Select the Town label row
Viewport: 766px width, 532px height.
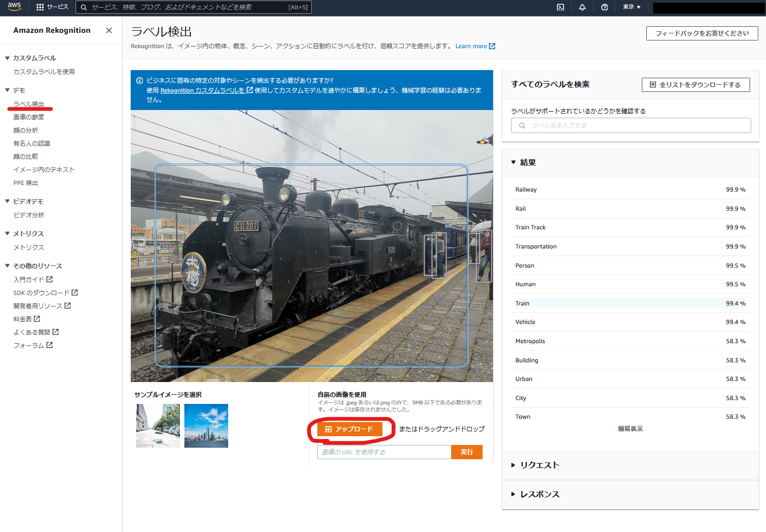[630, 417]
